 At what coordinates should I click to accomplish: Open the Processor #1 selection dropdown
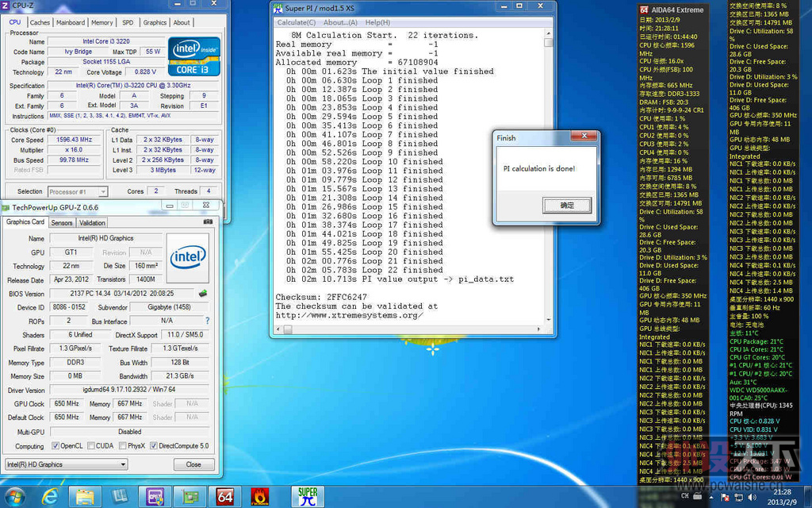click(78, 192)
